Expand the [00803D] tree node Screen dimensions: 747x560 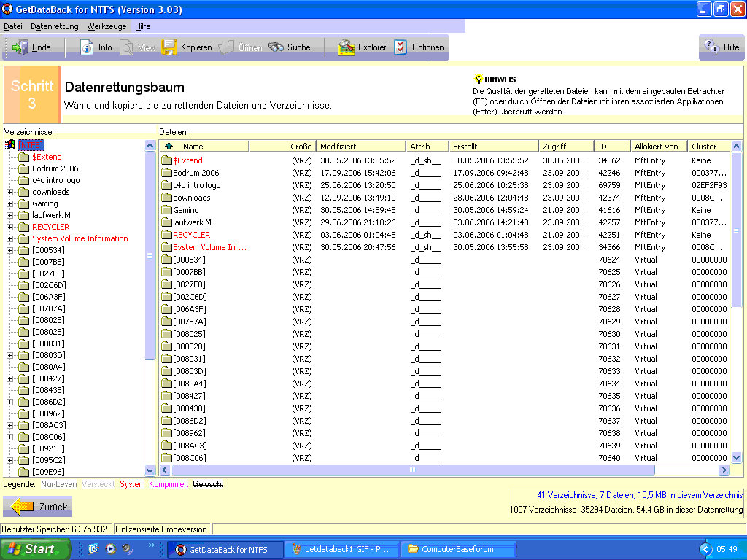point(9,355)
